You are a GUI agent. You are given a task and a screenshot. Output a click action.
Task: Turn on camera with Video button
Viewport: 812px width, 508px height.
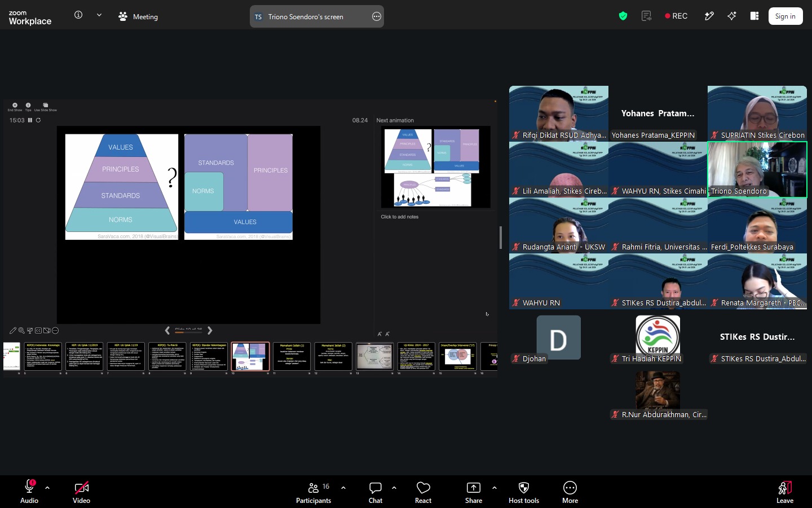[81, 492]
